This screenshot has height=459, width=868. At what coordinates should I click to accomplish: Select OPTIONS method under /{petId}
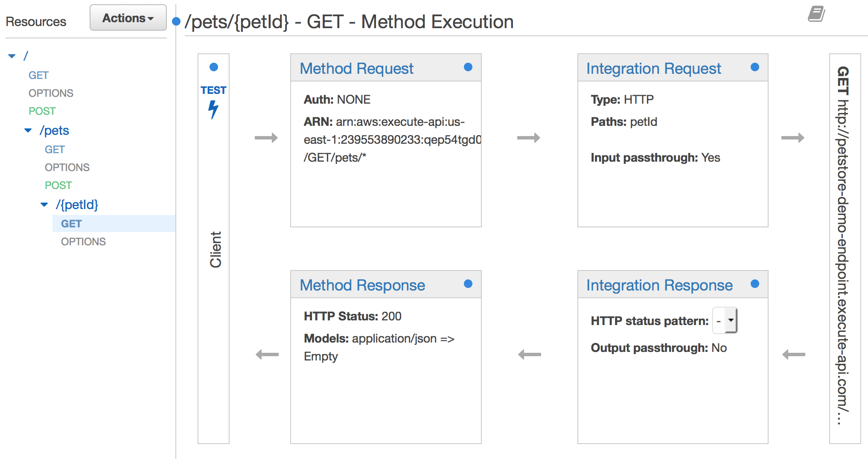[83, 241]
